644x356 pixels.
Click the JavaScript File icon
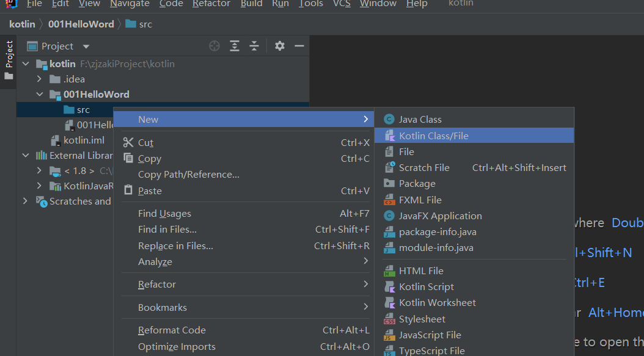coord(389,335)
